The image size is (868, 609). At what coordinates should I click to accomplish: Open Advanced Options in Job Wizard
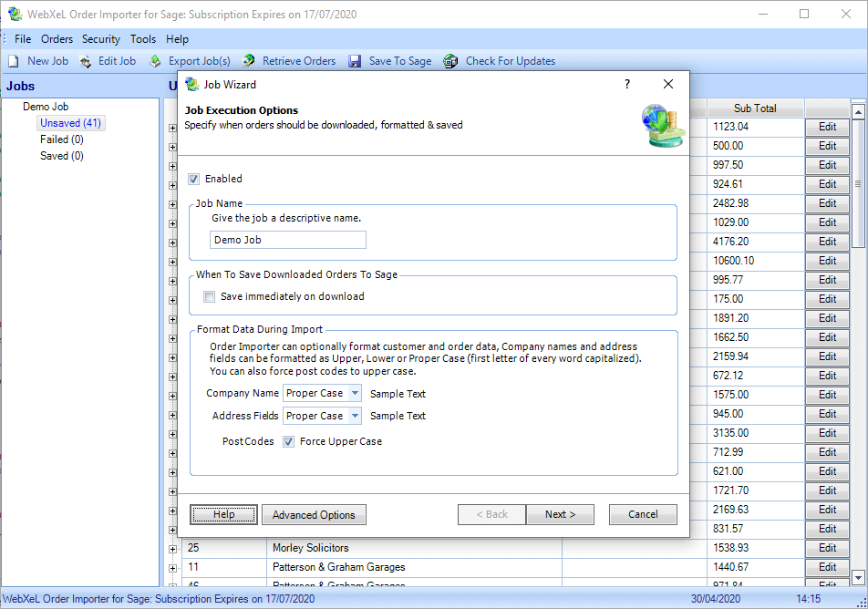click(314, 514)
